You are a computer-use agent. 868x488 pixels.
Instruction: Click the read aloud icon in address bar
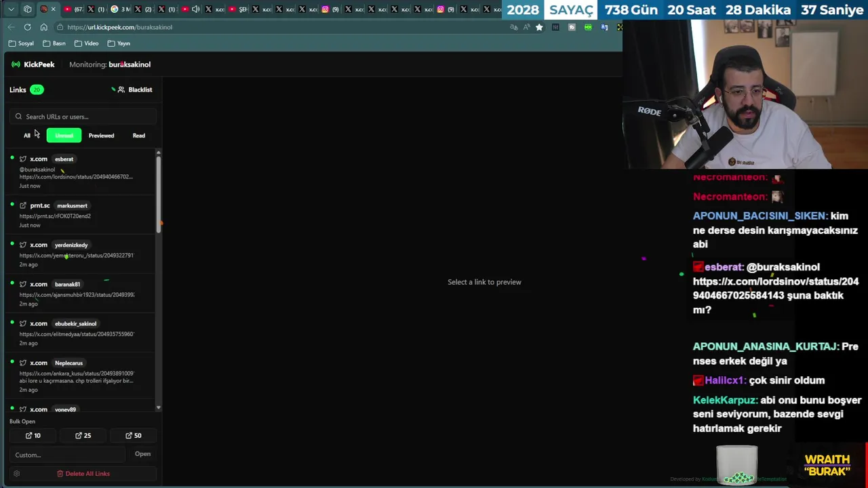[x=527, y=27]
